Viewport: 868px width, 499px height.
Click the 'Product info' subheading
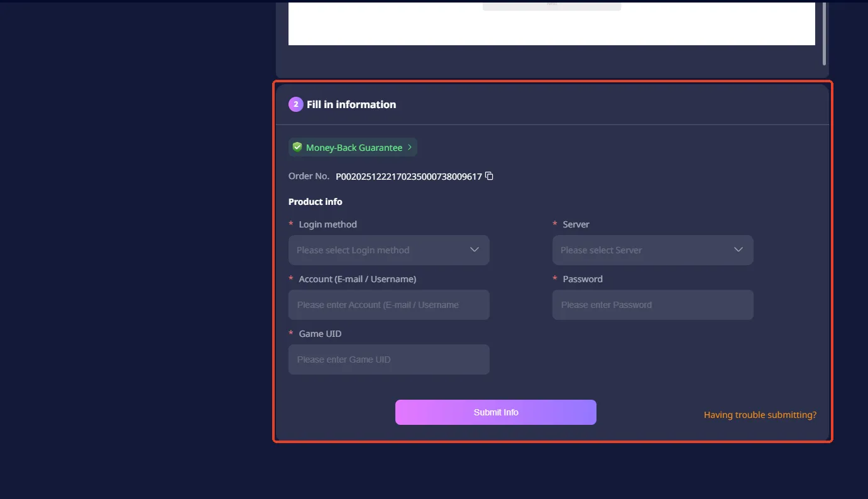point(316,202)
